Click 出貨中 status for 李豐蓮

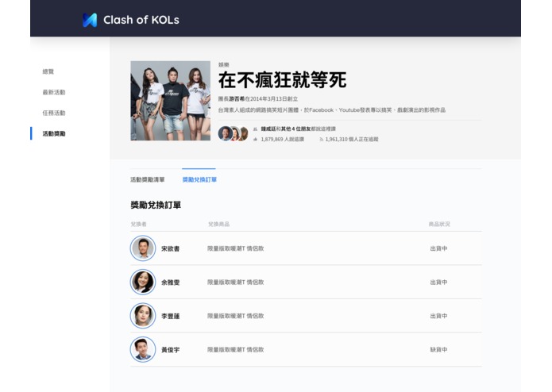point(438,316)
